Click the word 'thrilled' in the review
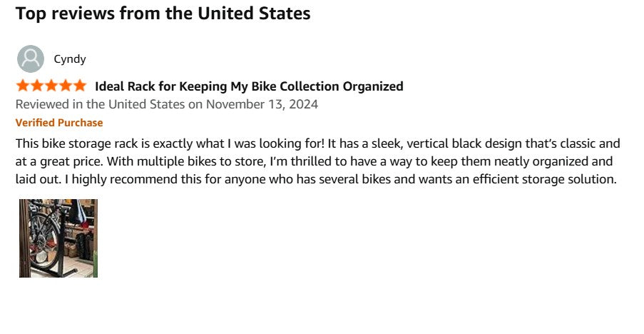This screenshot has width=644, height=334. coord(311,161)
